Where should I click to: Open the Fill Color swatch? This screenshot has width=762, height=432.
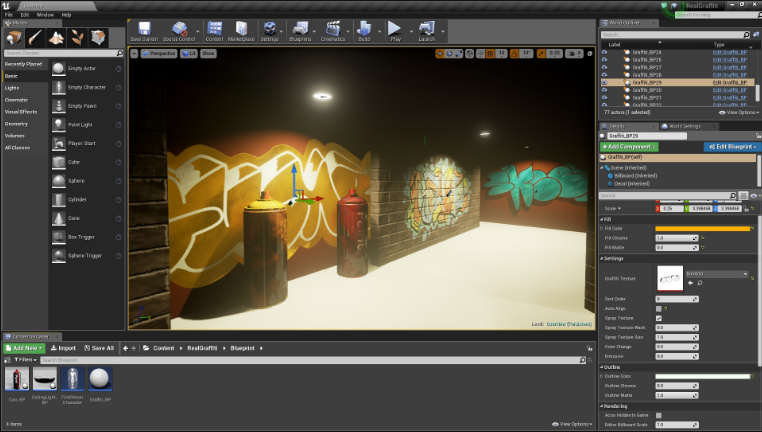703,228
